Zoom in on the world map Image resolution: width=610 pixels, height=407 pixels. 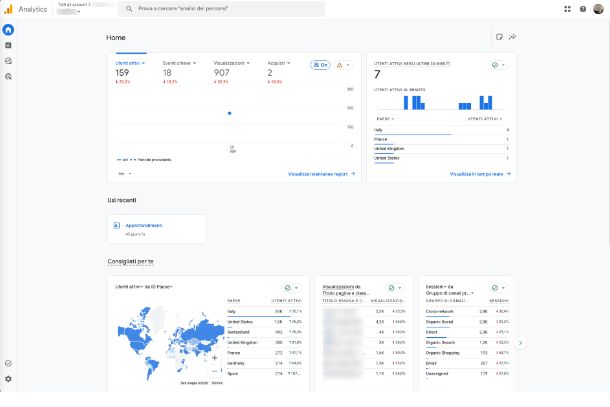pyautogui.click(x=215, y=358)
